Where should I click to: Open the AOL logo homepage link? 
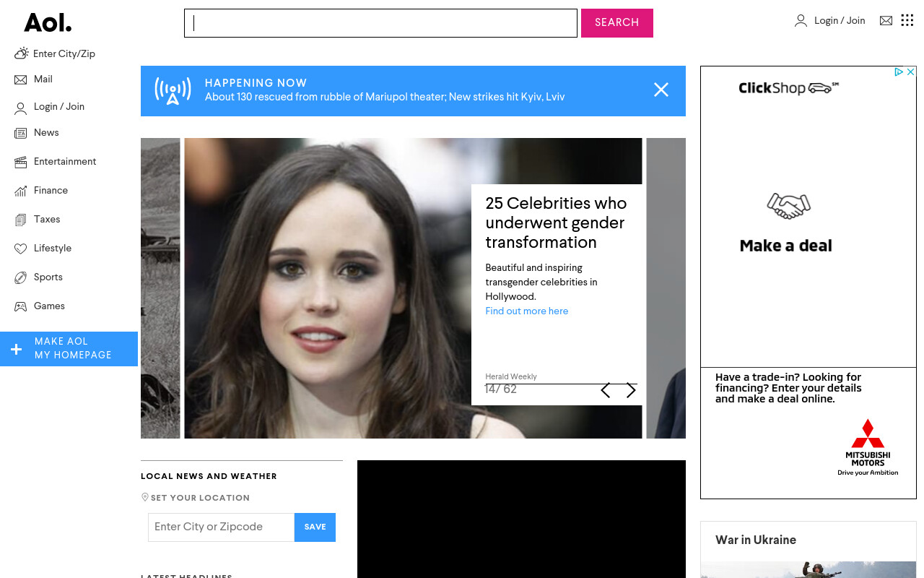click(48, 22)
